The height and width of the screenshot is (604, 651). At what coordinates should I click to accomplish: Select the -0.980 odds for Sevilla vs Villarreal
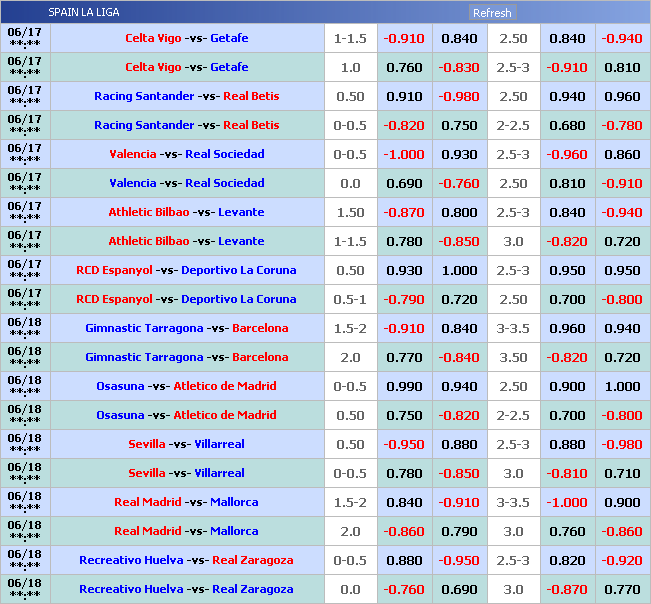click(621, 444)
